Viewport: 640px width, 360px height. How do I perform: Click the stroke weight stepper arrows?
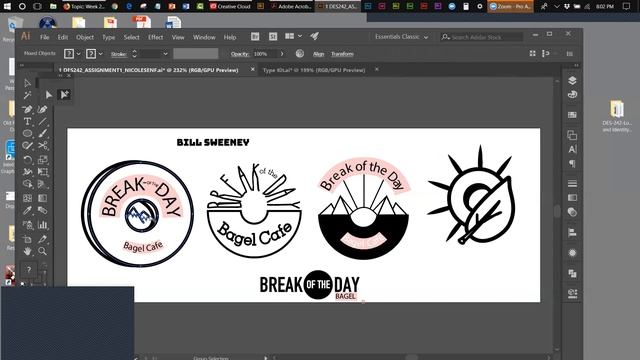point(134,54)
